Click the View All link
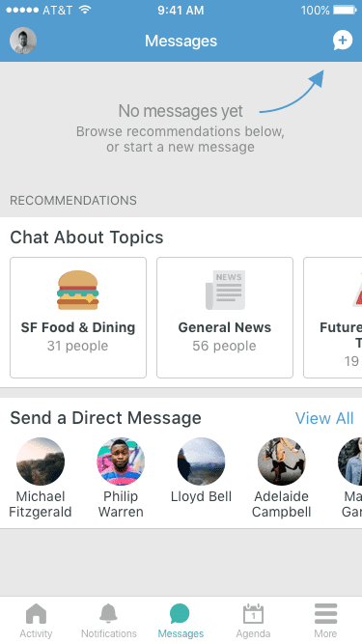The height and width of the screenshot is (644, 362). point(324,418)
